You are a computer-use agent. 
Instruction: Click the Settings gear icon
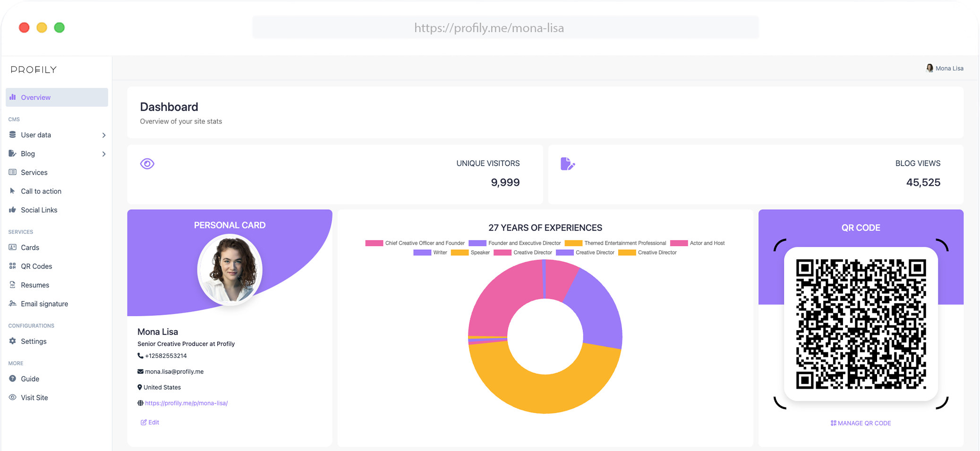(x=13, y=341)
